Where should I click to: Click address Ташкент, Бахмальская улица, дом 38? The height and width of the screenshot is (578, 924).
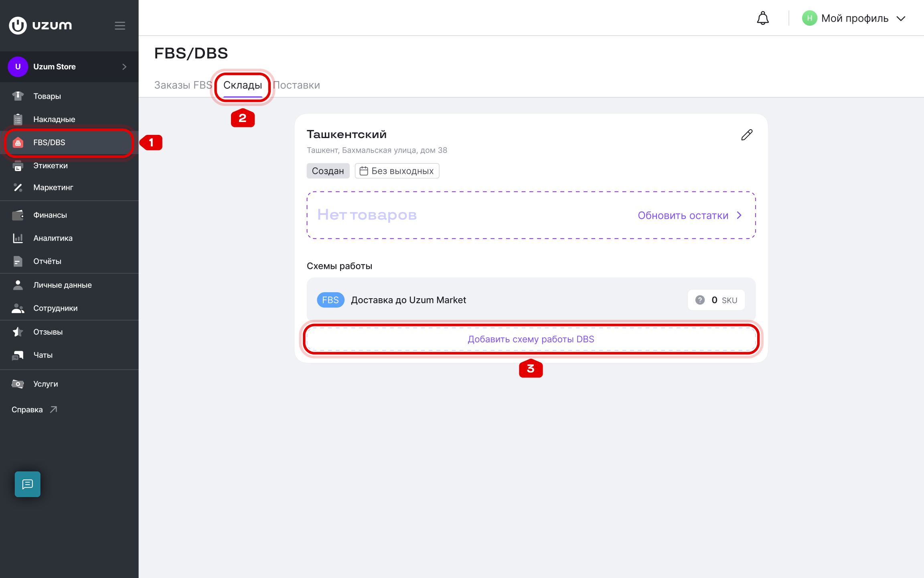(377, 150)
